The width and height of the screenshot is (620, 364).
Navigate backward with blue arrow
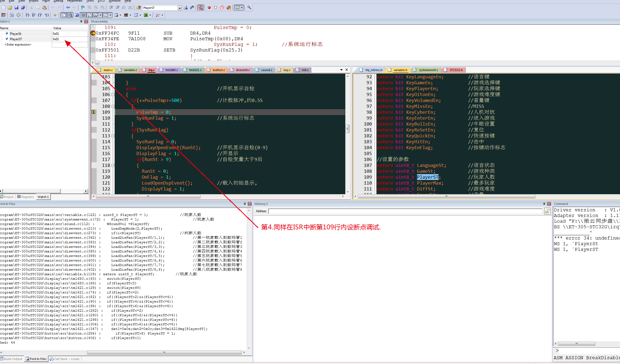68,8
